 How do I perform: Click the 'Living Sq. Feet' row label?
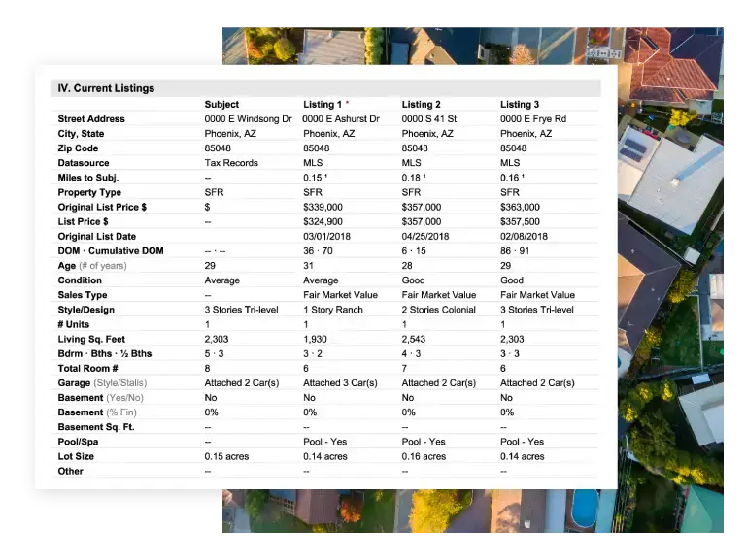pyautogui.click(x=91, y=340)
